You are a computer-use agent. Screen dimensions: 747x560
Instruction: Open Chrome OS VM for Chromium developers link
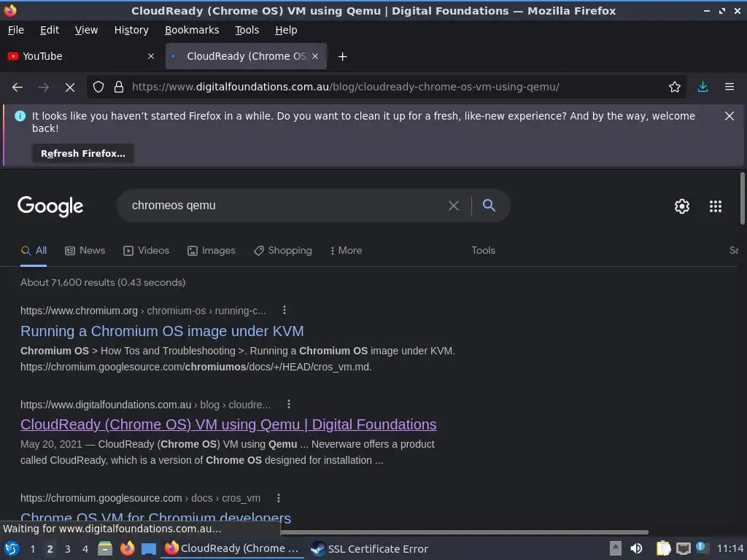[155, 517]
